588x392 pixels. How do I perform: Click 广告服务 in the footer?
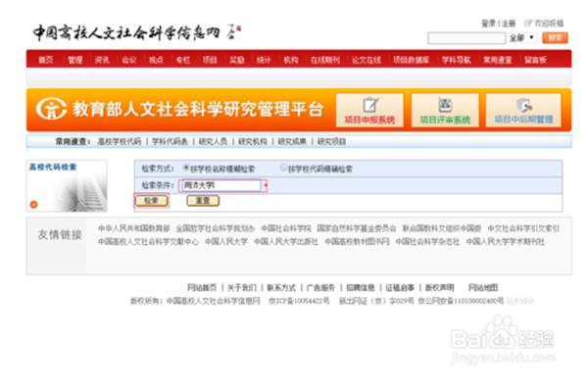pyautogui.click(x=321, y=287)
